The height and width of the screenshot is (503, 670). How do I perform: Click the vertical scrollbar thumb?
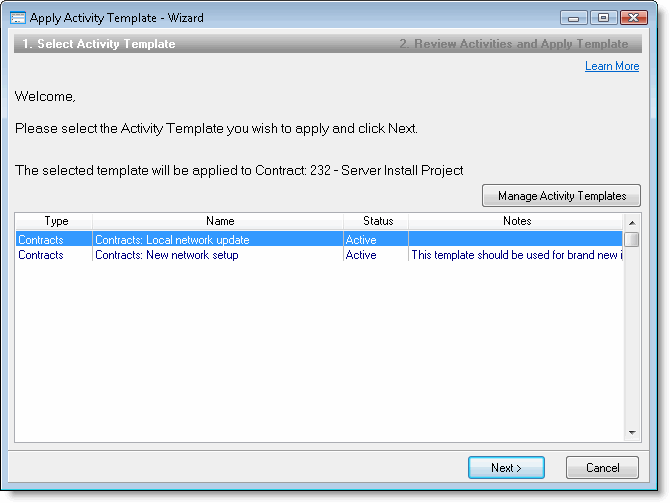[632, 240]
